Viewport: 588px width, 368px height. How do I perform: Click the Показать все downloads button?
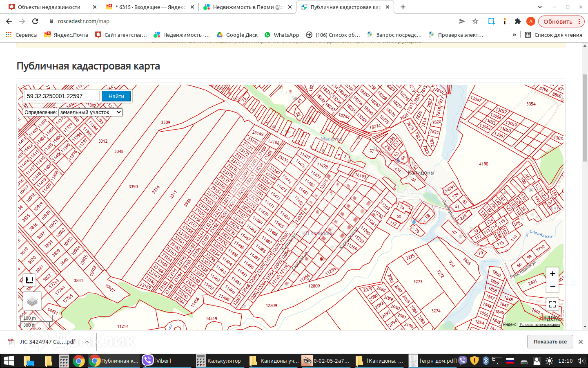pyautogui.click(x=550, y=342)
